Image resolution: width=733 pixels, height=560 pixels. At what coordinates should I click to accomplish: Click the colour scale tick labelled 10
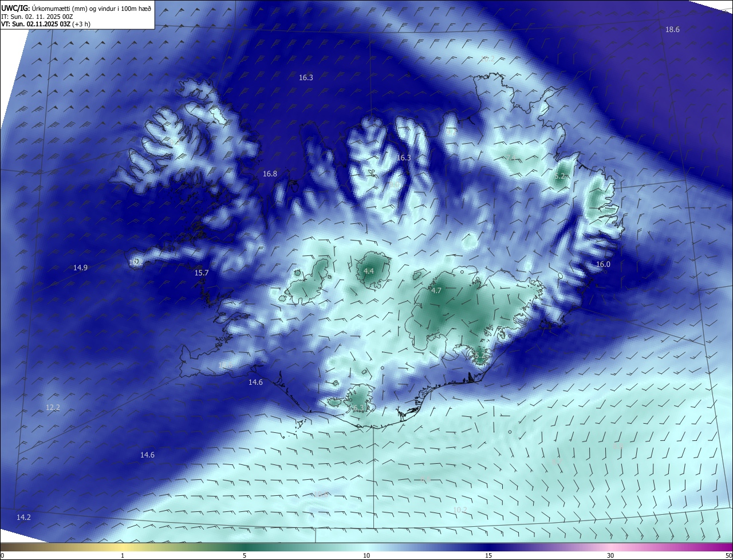point(366,556)
